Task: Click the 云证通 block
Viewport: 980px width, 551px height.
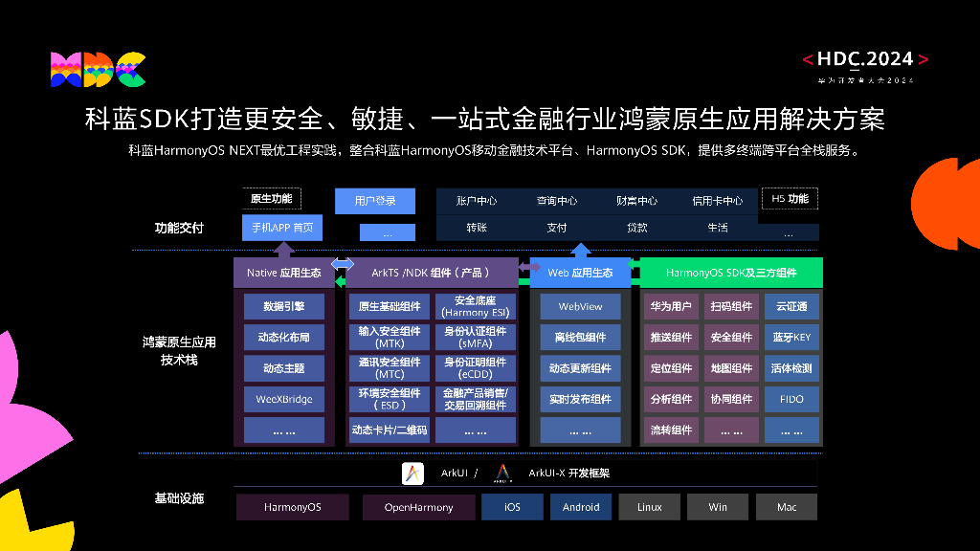Action: 791,307
